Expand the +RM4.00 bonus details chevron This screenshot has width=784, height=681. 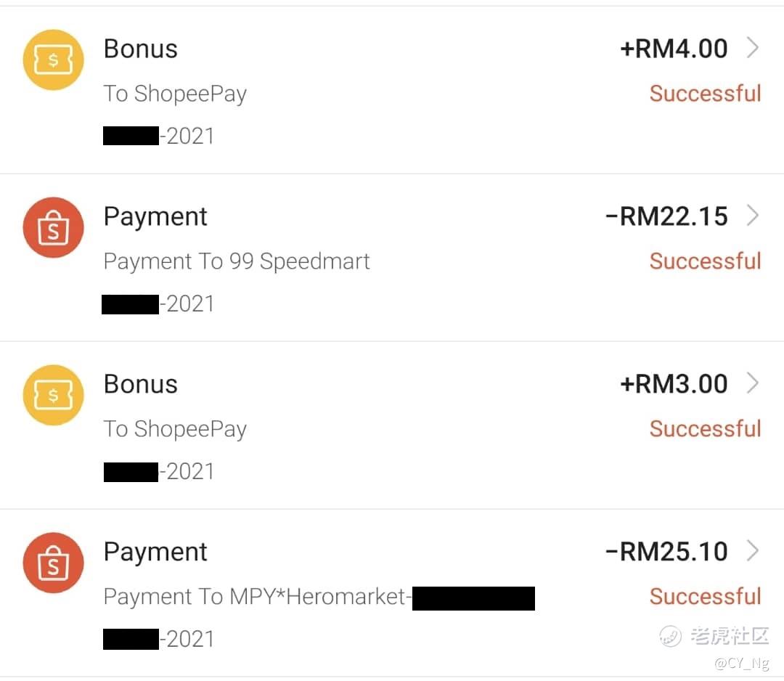(753, 49)
